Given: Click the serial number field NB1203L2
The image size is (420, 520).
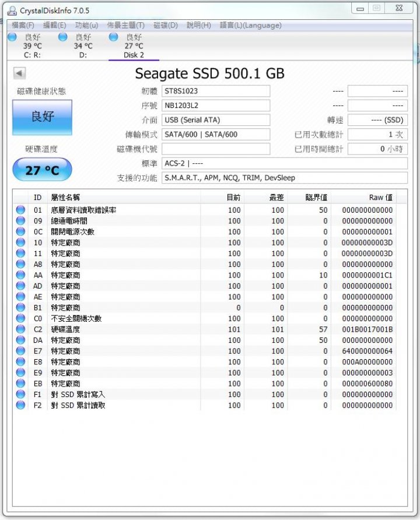Looking at the screenshot, I should 216,106.
